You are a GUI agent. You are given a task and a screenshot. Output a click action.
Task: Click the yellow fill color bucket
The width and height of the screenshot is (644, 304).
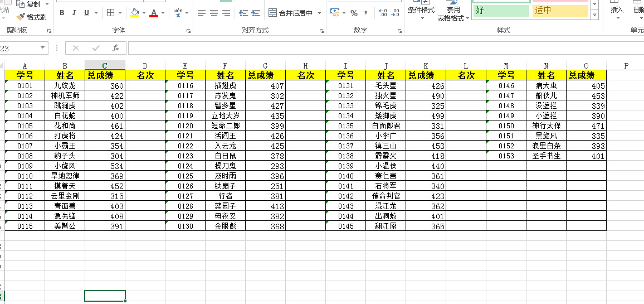coord(134,13)
